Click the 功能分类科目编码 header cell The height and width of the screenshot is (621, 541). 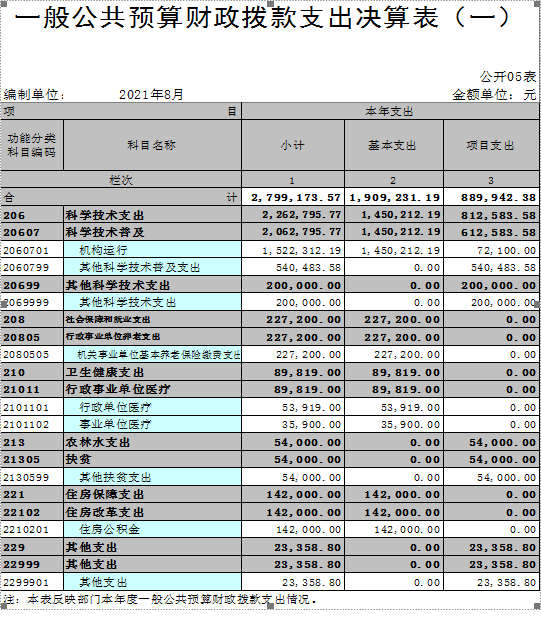[32, 145]
